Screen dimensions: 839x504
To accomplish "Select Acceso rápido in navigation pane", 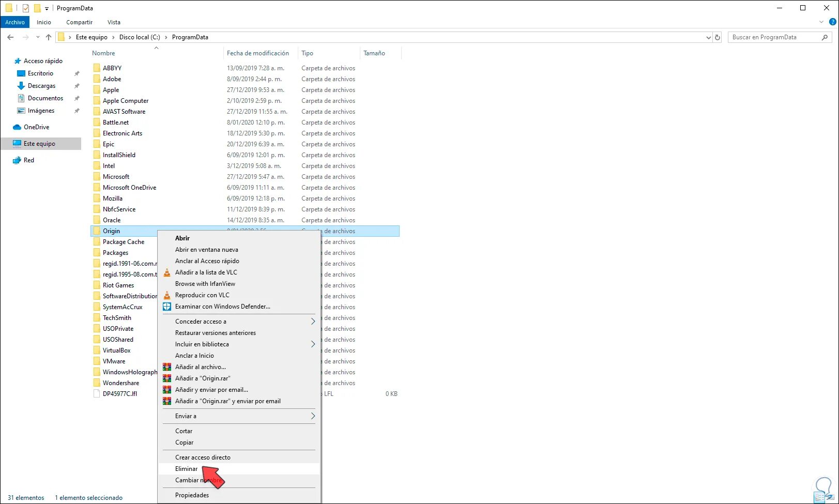I will pos(43,61).
